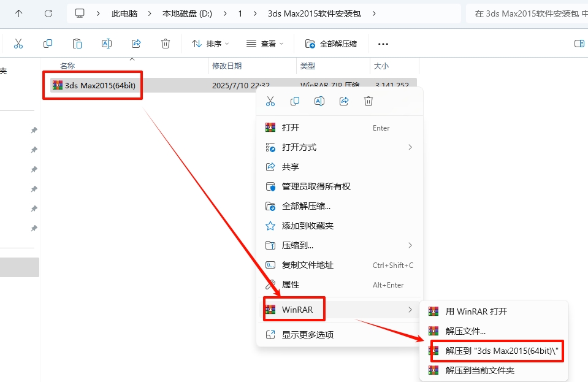Click the search box for 3ds Max2015软件安装包

point(527,13)
